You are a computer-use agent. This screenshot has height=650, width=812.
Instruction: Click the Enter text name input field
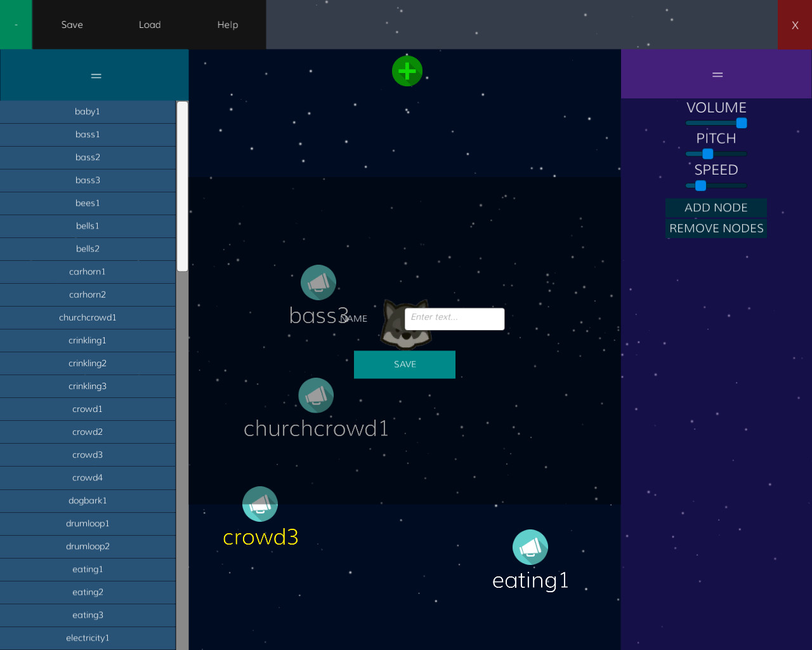(454, 319)
